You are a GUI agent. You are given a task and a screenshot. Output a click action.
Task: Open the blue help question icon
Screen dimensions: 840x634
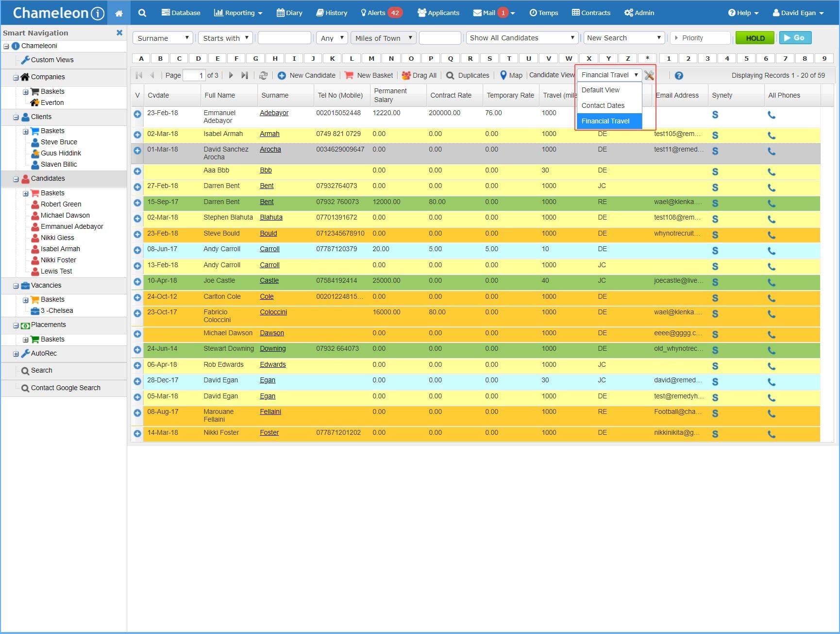tap(679, 75)
